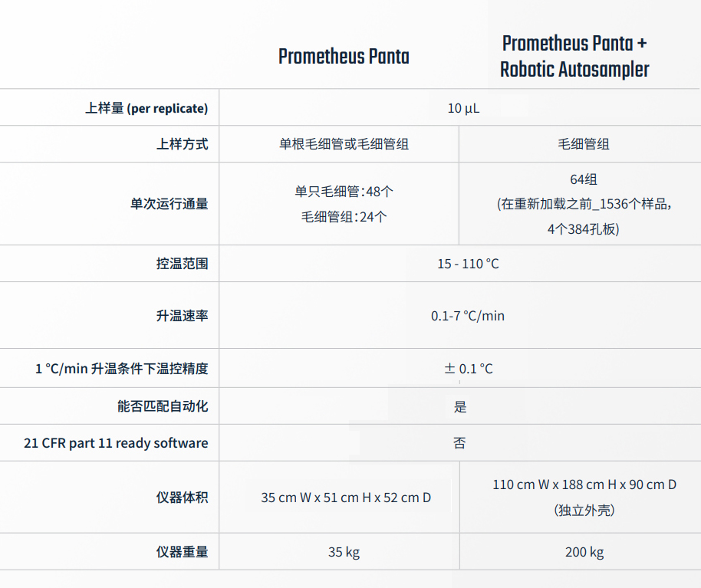Click the 35 cm W x 51 cm H dimensions
Viewport: 701px width, 588px height.
[x=346, y=498]
